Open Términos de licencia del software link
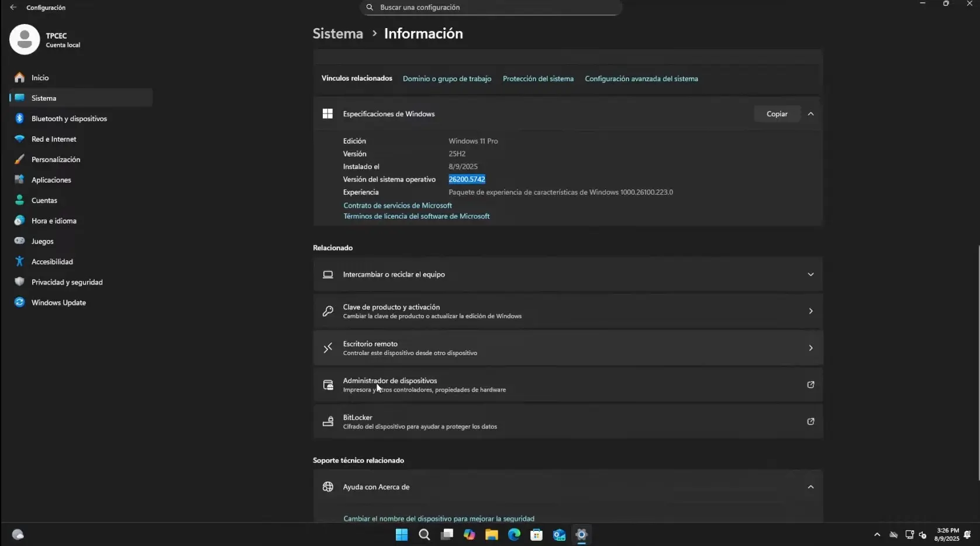Image resolution: width=980 pixels, height=546 pixels. [416, 216]
